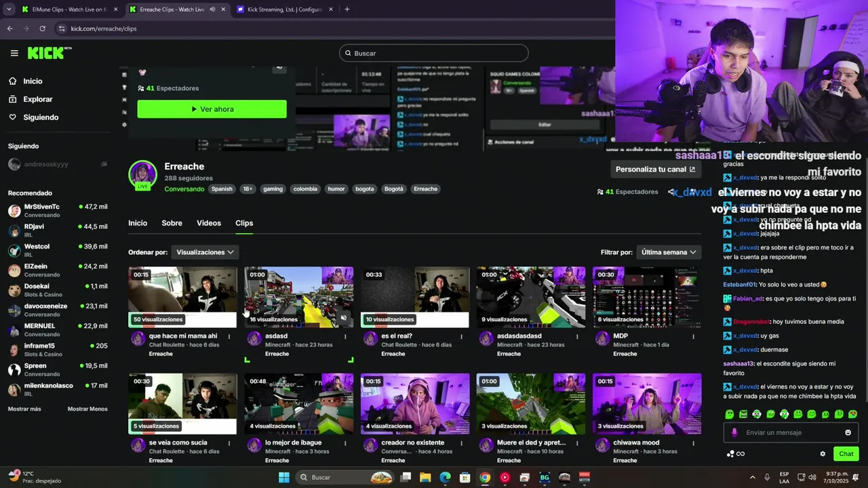Switch to the Sobre tab
Screen dimensions: 868x488
[172, 223]
